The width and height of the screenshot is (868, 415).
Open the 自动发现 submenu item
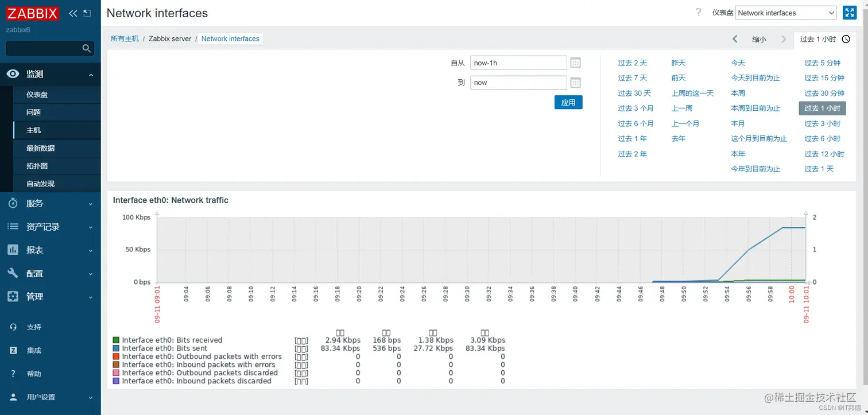coord(57,184)
